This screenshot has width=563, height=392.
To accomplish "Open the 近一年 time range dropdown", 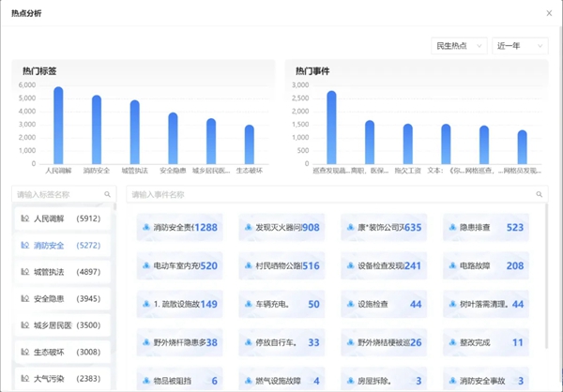I will (520, 46).
